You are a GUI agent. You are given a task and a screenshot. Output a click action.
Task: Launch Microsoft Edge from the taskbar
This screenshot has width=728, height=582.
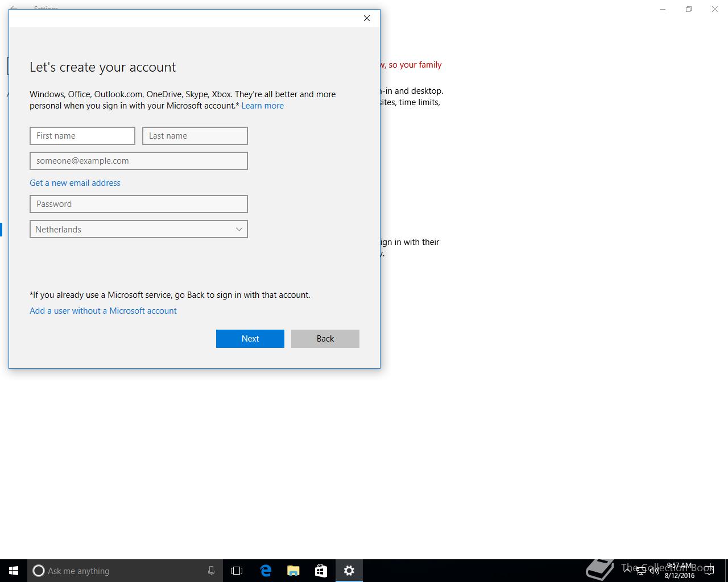[265, 571]
